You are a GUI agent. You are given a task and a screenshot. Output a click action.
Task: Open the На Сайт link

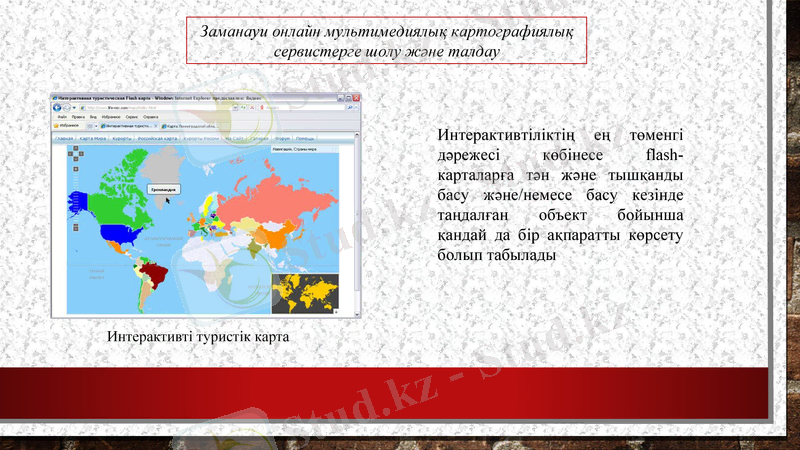tap(234, 139)
